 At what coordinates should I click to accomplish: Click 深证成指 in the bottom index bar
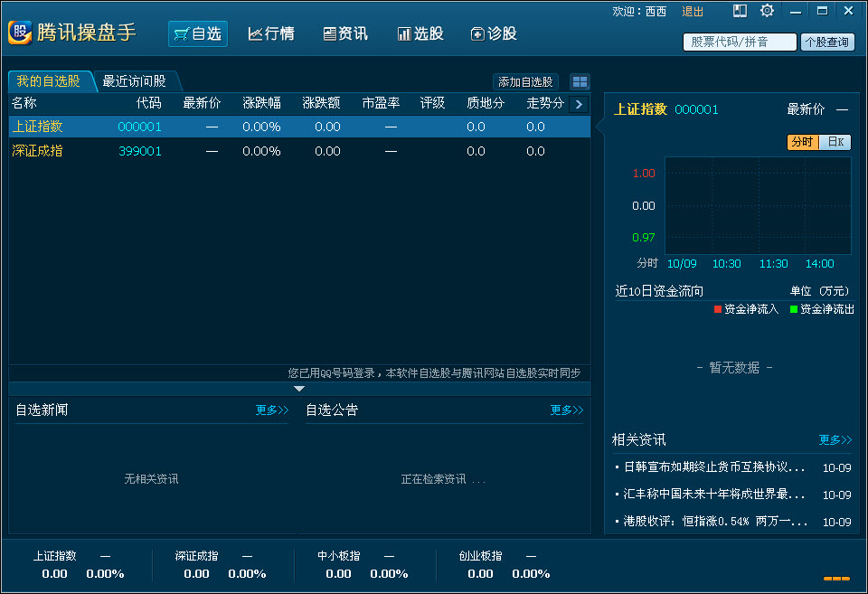(x=196, y=556)
